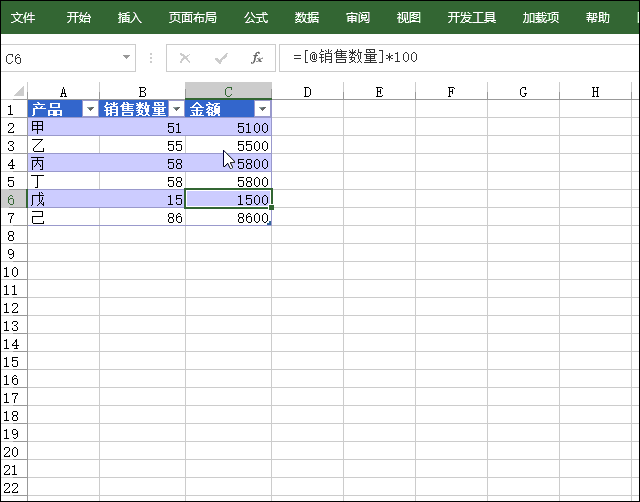
Task: Select column H header
Action: 595,91
